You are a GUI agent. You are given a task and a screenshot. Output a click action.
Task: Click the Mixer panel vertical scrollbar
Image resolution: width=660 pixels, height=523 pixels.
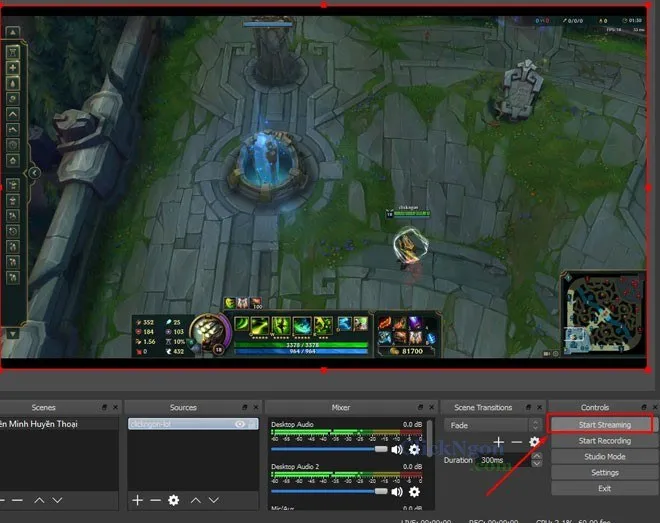[430, 439]
